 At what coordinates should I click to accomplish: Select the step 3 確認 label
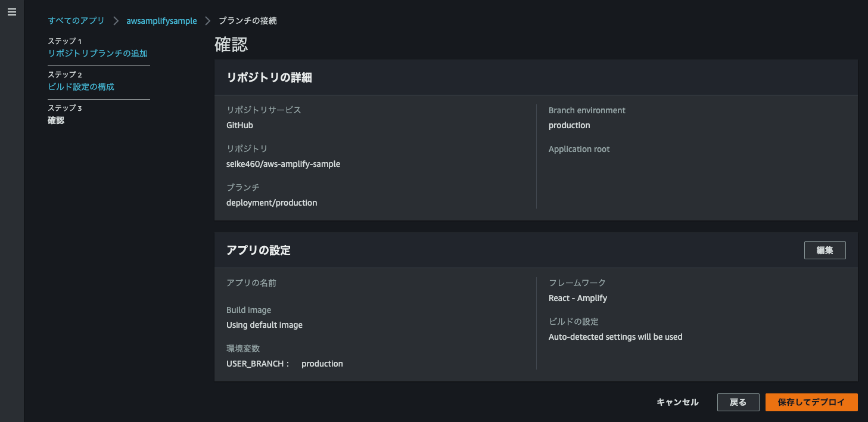pos(56,120)
